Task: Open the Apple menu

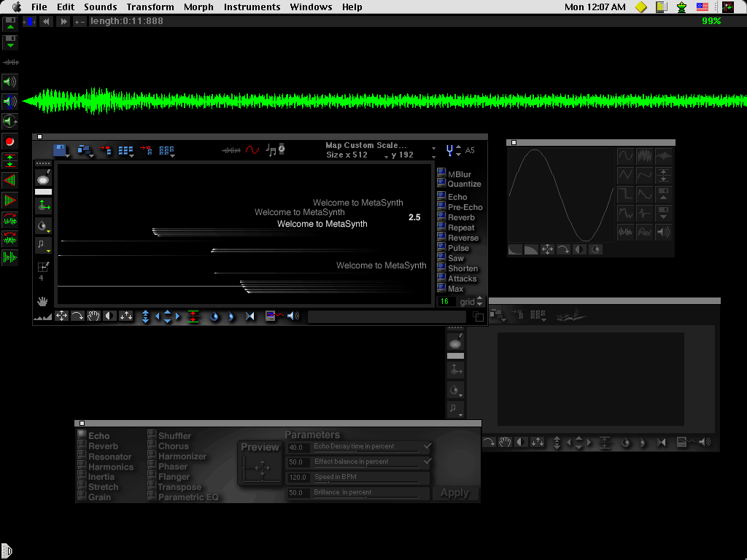Action: coord(18,7)
